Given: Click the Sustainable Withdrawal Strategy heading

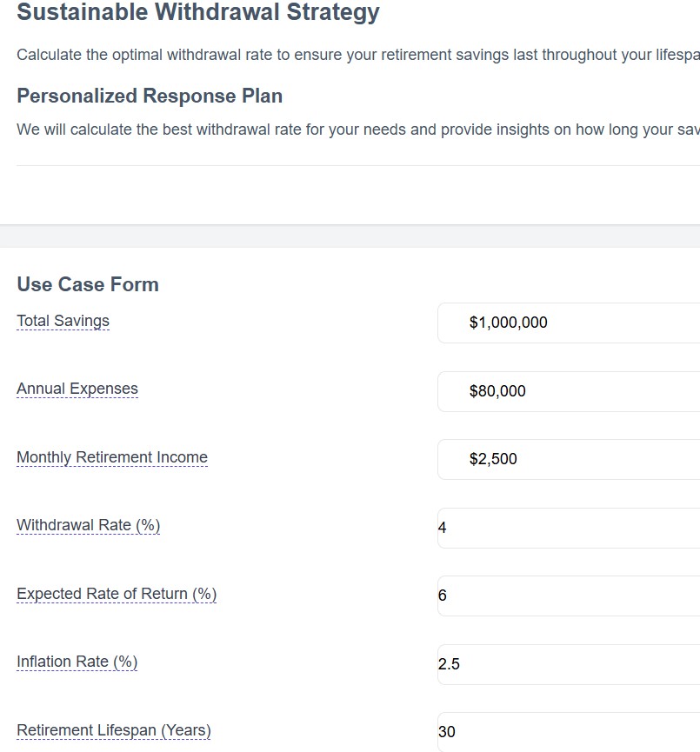Looking at the screenshot, I should point(197,13).
